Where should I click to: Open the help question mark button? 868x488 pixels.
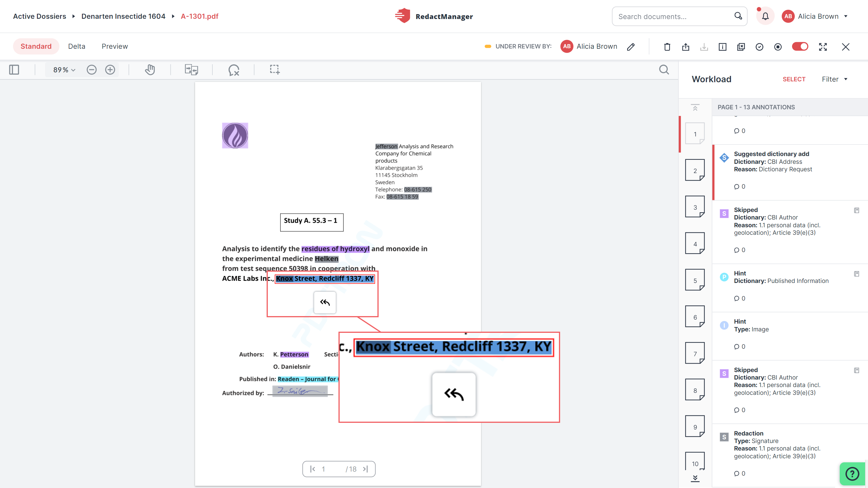[x=852, y=474]
